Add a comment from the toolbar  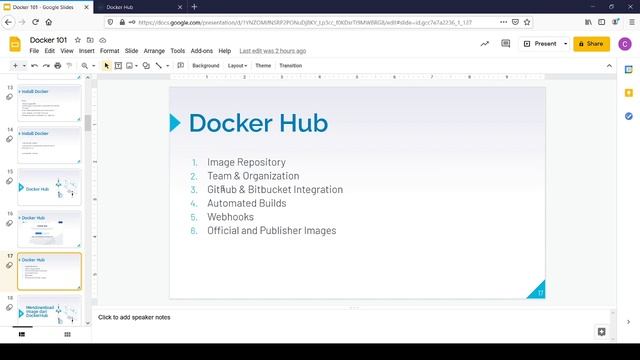(x=180, y=66)
